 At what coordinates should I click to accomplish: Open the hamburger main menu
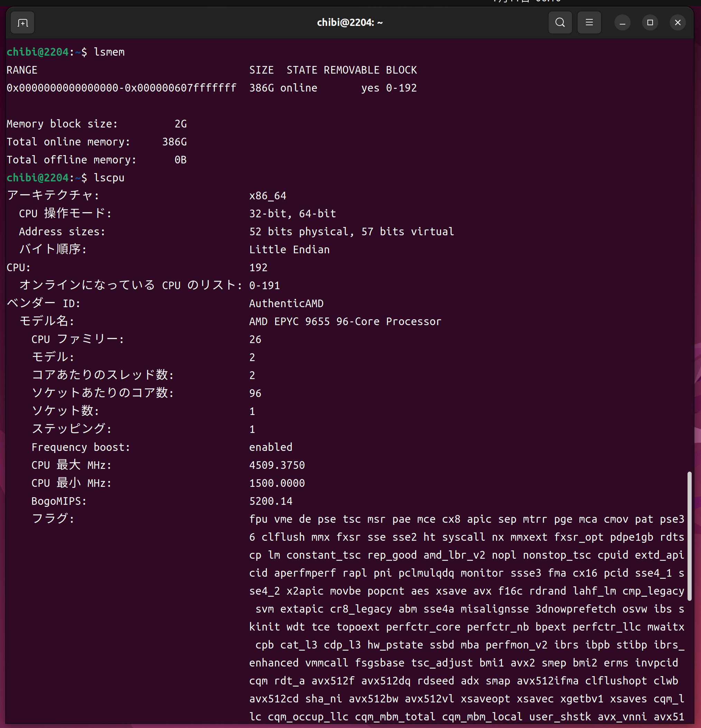coord(589,23)
